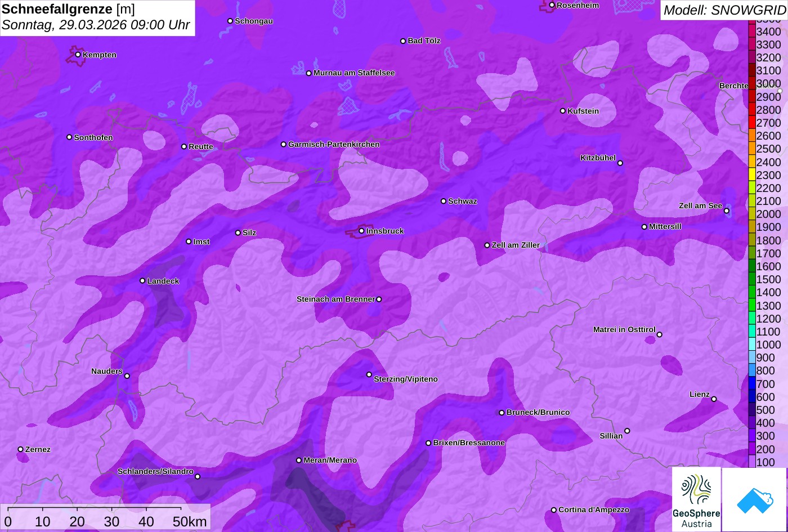
Task: Click the Steinach am Brenner label
Action: point(335,299)
